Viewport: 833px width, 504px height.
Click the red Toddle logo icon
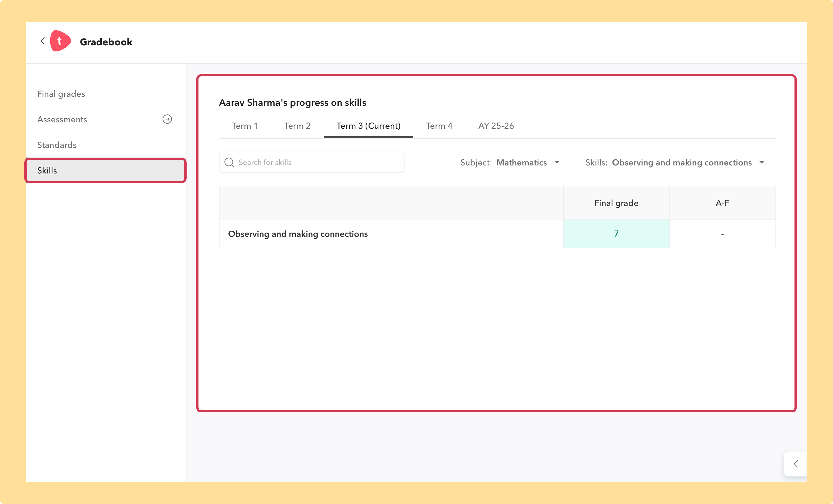pos(60,41)
